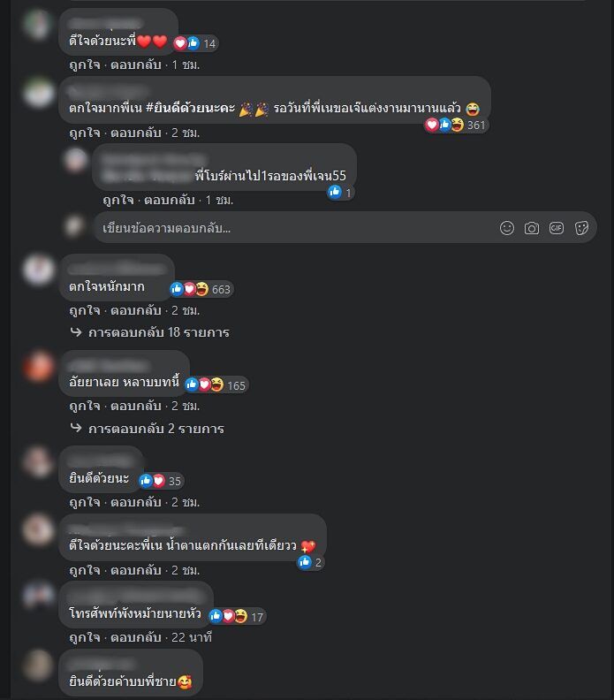Open the GIF picker in reply box
The width and height of the screenshot is (614, 700).
pos(557,228)
